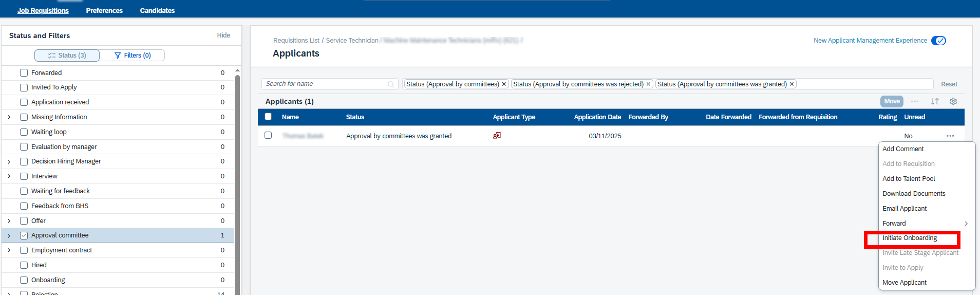Check the Waiting for feedback checkbox
Screen dimensions: 980x295
pos(24,191)
